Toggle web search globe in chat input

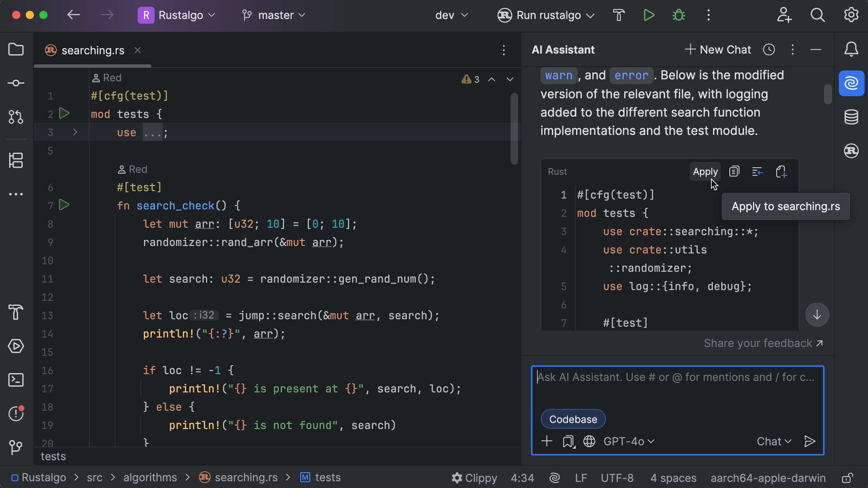[x=589, y=441]
